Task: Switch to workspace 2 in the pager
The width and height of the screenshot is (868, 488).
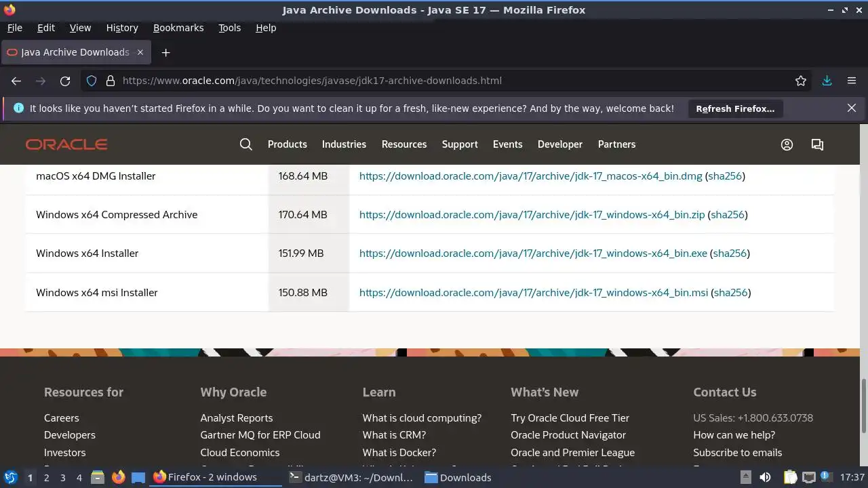Action: tap(46, 478)
